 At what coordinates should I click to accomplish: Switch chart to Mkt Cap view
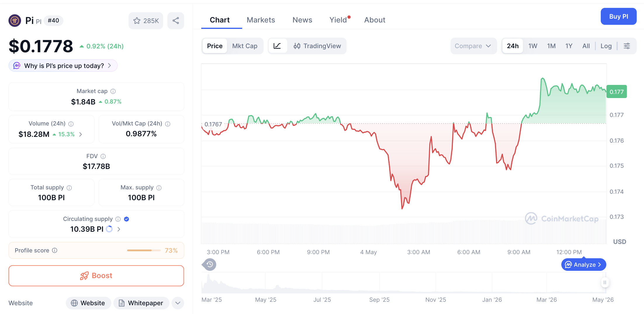pos(245,46)
